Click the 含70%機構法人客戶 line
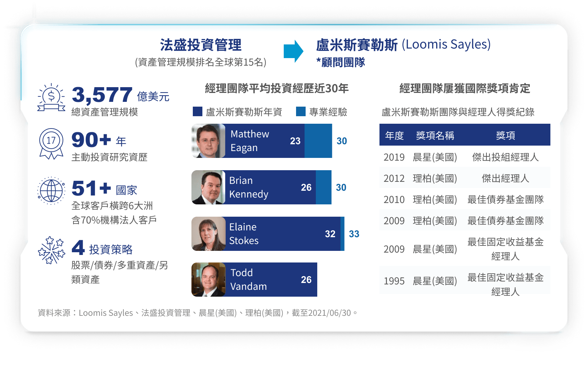The width and height of the screenshot is (588, 378). coord(114,220)
